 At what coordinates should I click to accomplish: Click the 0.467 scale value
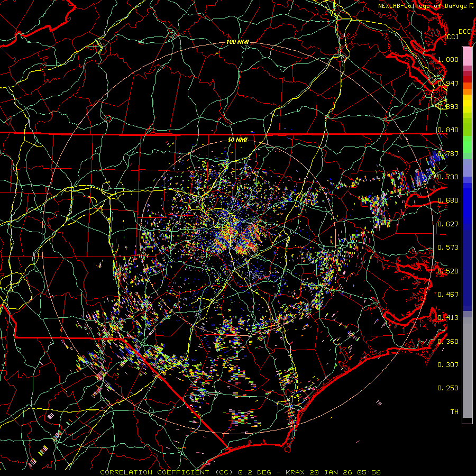[x=448, y=294]
